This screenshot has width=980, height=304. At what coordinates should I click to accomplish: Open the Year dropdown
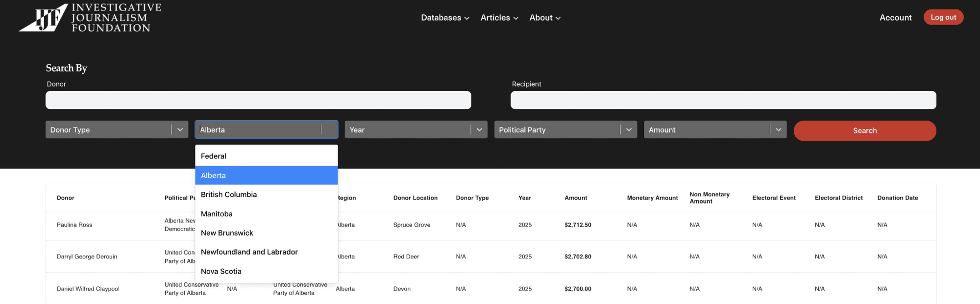(x=416, y=129)
